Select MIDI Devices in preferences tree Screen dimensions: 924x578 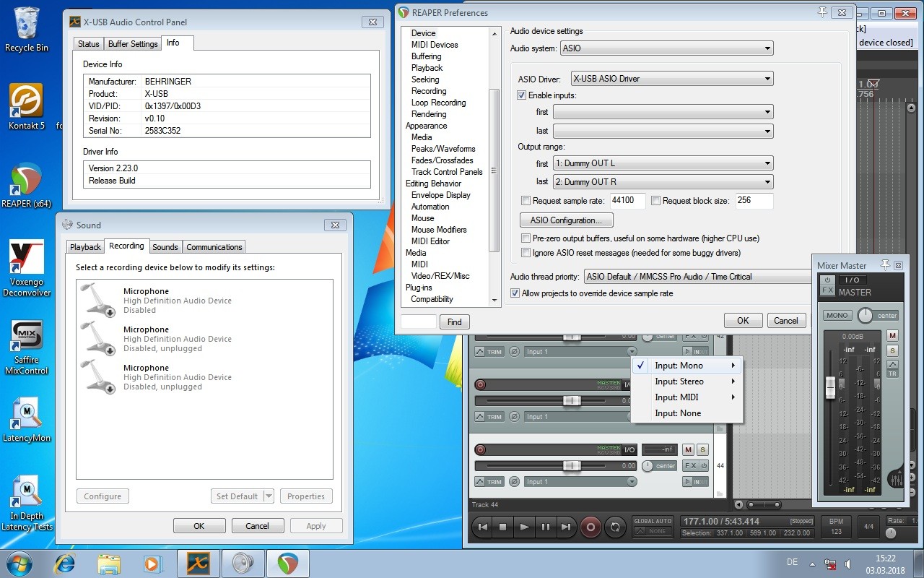[435, 45]
